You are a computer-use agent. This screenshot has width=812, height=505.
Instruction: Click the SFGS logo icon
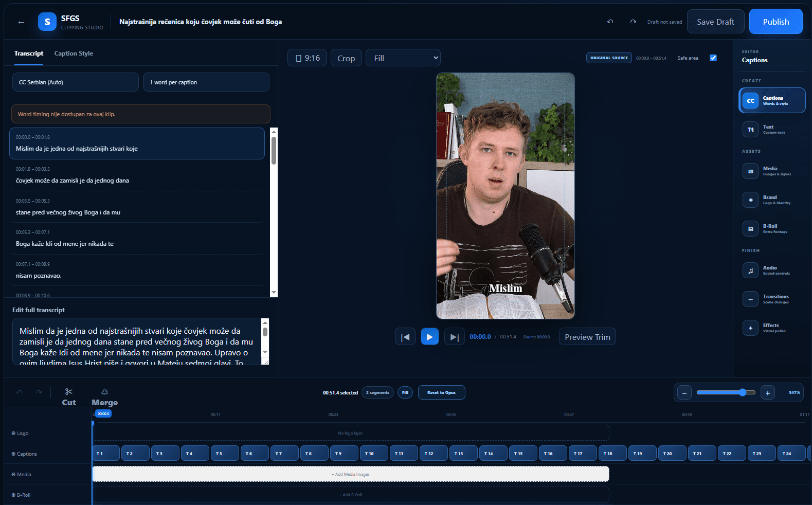pyautogui.click(x=47, y=22)
